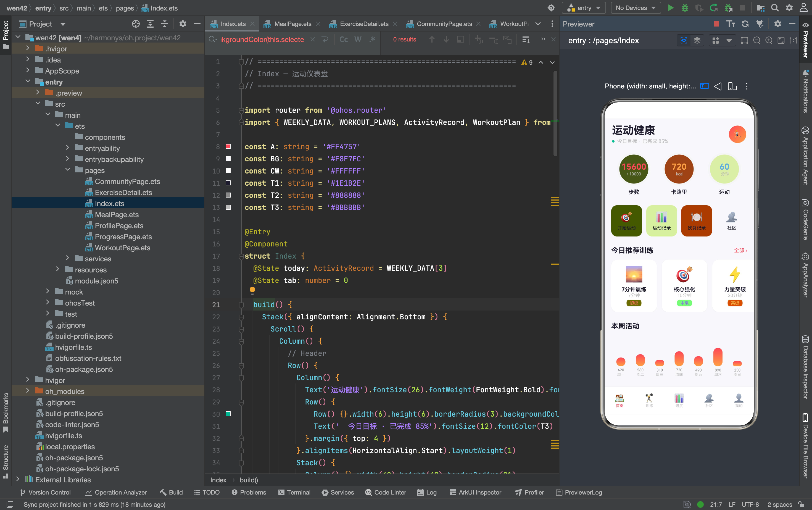Zoom in the Previewer

(x=769, y=41)
